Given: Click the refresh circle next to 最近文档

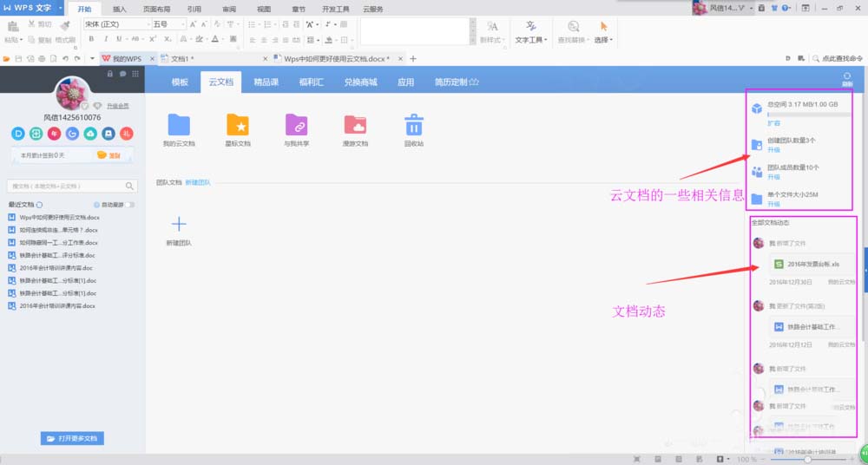Looking at the screenshot, I should coord(39,205).
